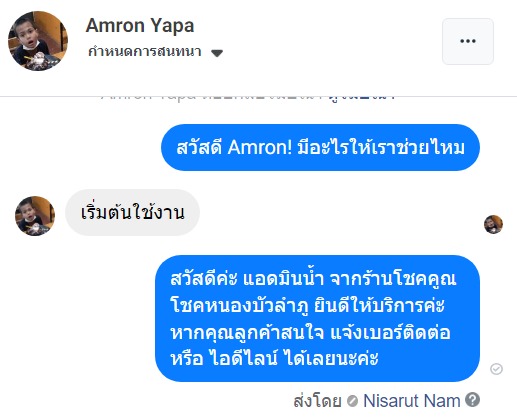Open the กำหนดการสนทนา dropdown label
The image size is (517, 418).
pyautogui.click(x=145, y=52)
